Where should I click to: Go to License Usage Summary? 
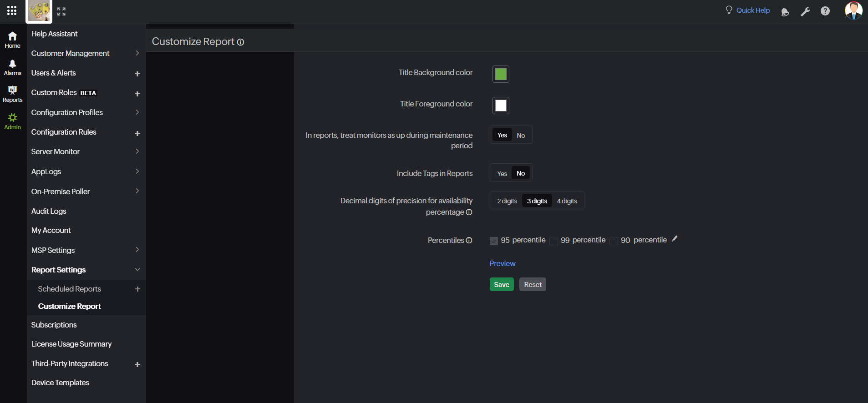click(x=71, y=344)
